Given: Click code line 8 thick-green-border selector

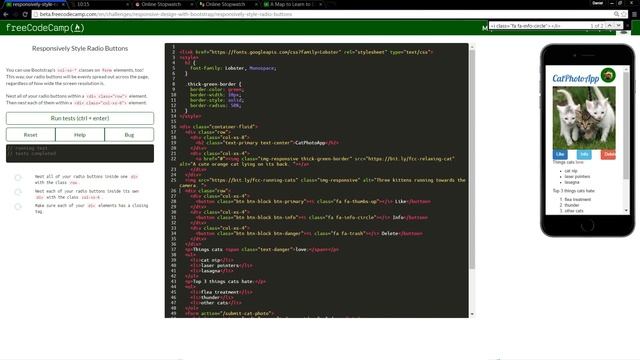Looking at the screenshot, I should coord(214,84).
